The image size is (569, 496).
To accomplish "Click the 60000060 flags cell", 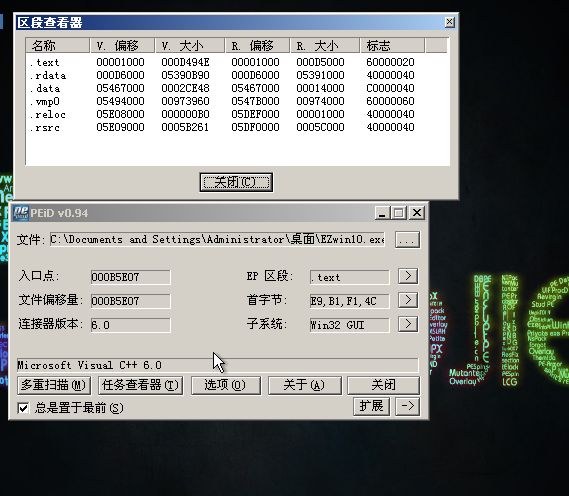I will [x=390, y=101].
